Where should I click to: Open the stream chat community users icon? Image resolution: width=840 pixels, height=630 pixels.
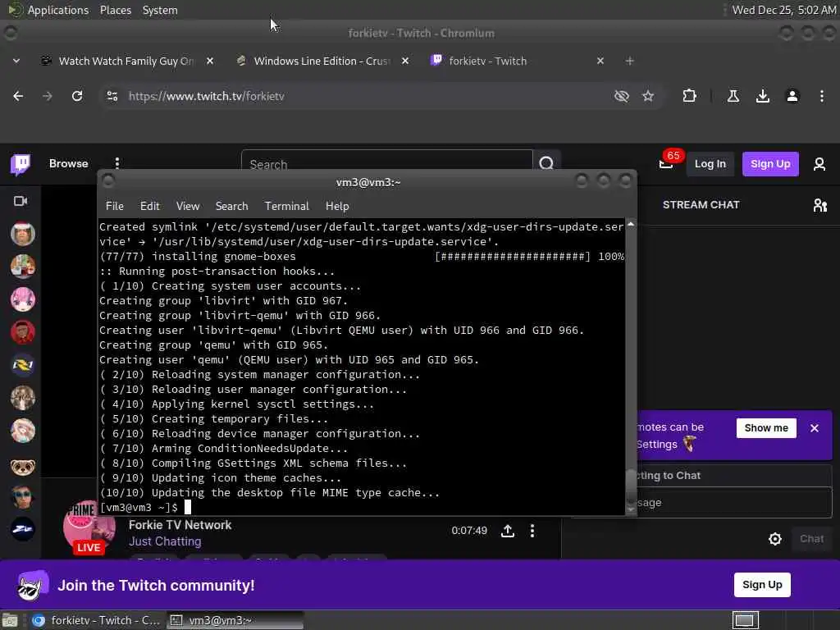click(x=819, y=204)
